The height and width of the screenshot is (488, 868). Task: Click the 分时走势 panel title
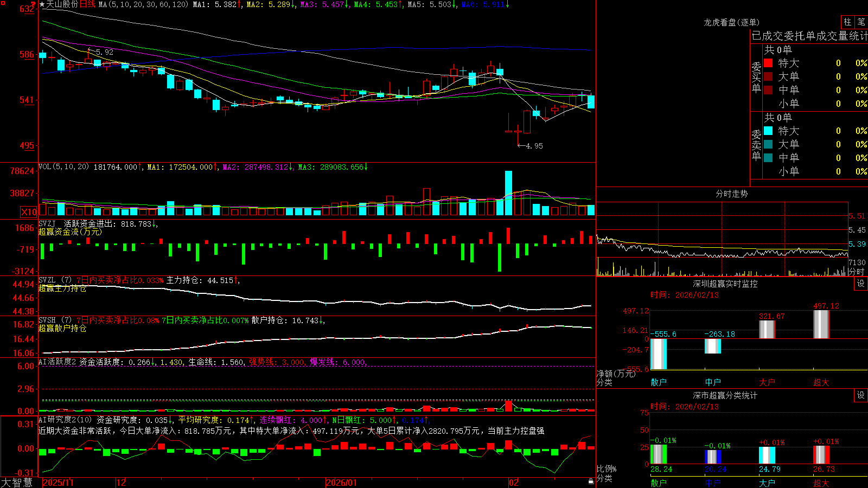pyautogui.click(x=731, y=194)
